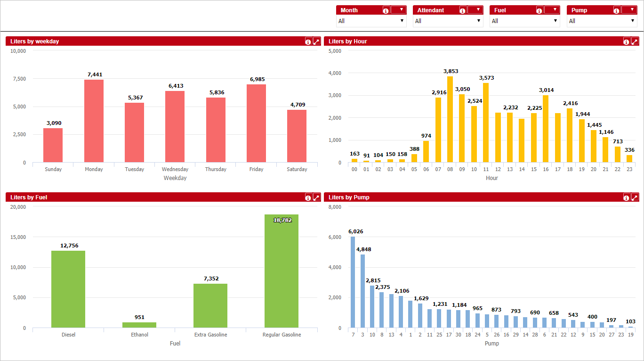
Task: Open info icon on Attendant filter
Action: tap(463, 10)
